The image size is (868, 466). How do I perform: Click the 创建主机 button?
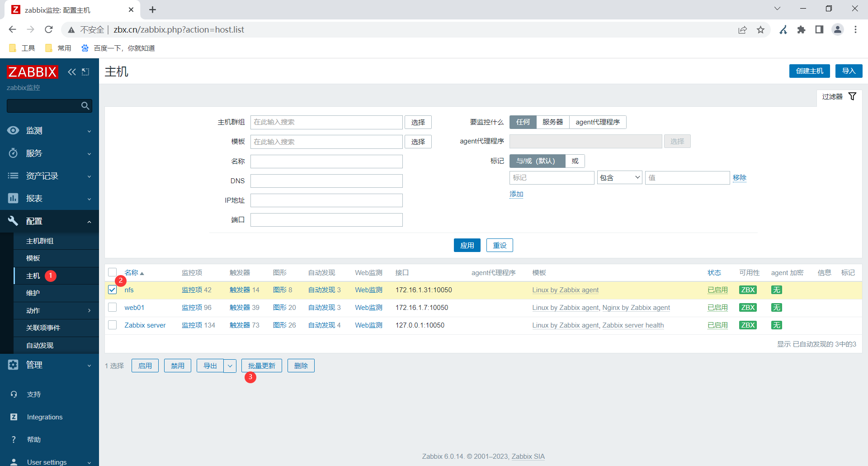click(x=810, y=71)
